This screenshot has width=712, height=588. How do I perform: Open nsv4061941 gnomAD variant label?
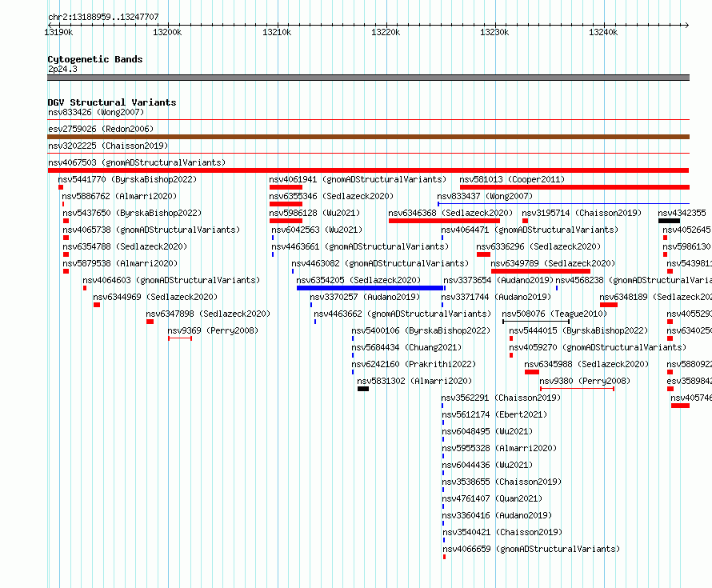[x=358, y=179]
